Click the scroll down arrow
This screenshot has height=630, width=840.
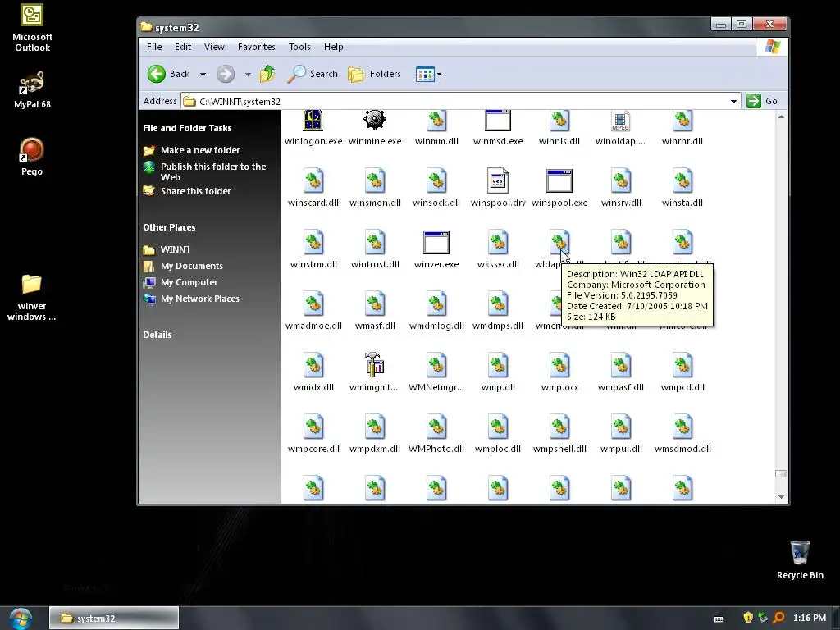pos(781,497)
